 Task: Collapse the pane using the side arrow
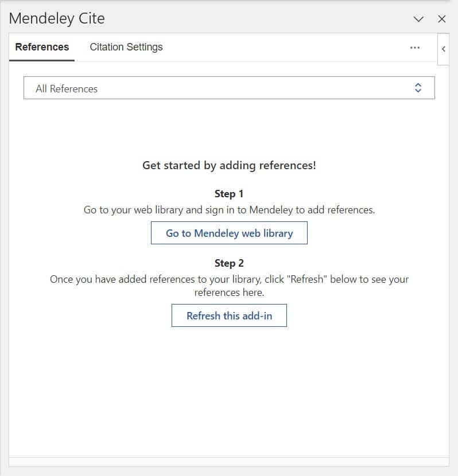[443, 49]
